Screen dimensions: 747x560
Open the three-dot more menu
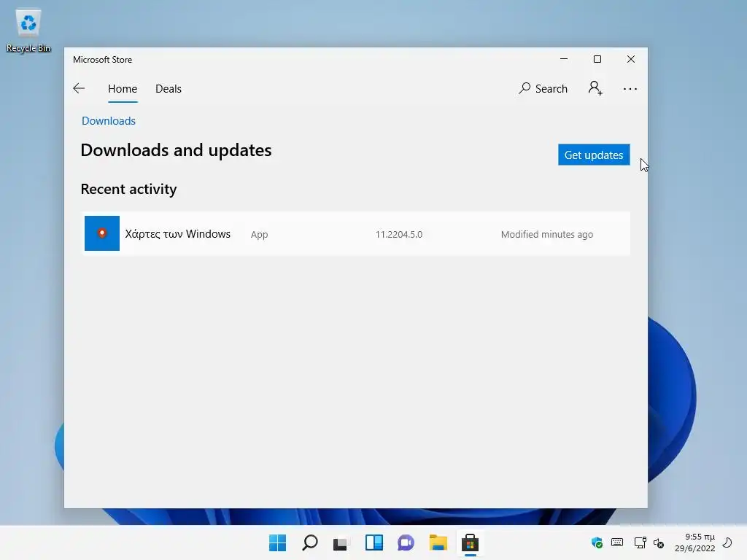pos(630,89)
